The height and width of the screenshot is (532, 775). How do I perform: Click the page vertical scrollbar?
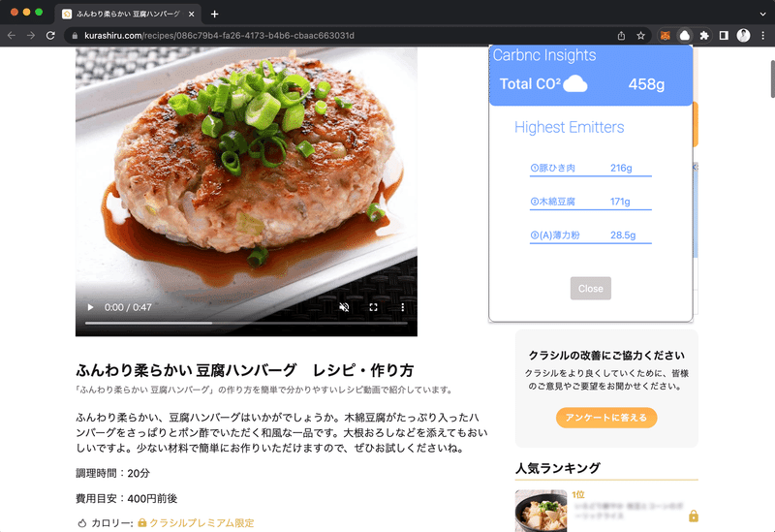coord(772,79)
